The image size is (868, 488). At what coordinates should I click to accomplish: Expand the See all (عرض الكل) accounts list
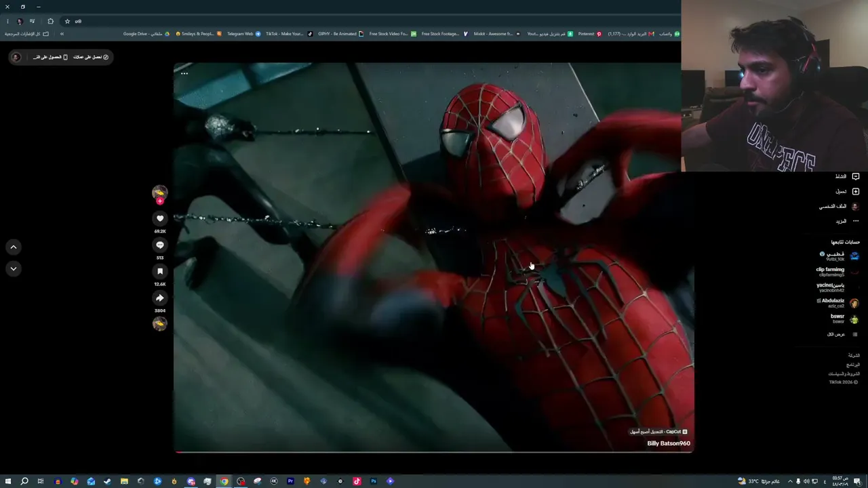tap(843, 334)
